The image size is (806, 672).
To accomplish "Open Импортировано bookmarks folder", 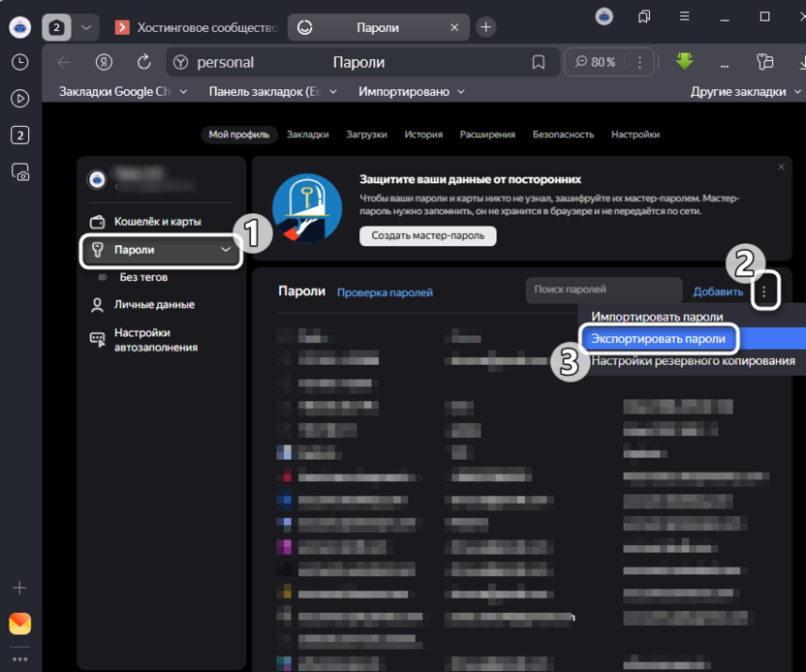I will point(411,91).
